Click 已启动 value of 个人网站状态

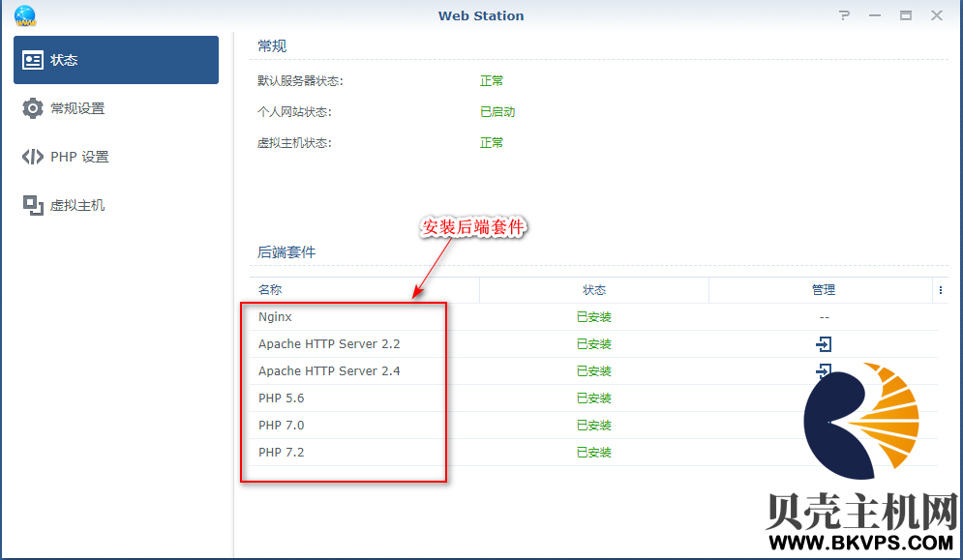pos(497,112)
